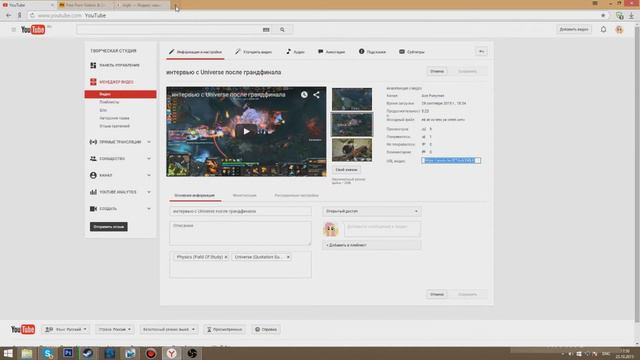Switch to Аудио tab
Viewport: 640px width, 360px height.
pyautogui.click(x=295, y=52)
